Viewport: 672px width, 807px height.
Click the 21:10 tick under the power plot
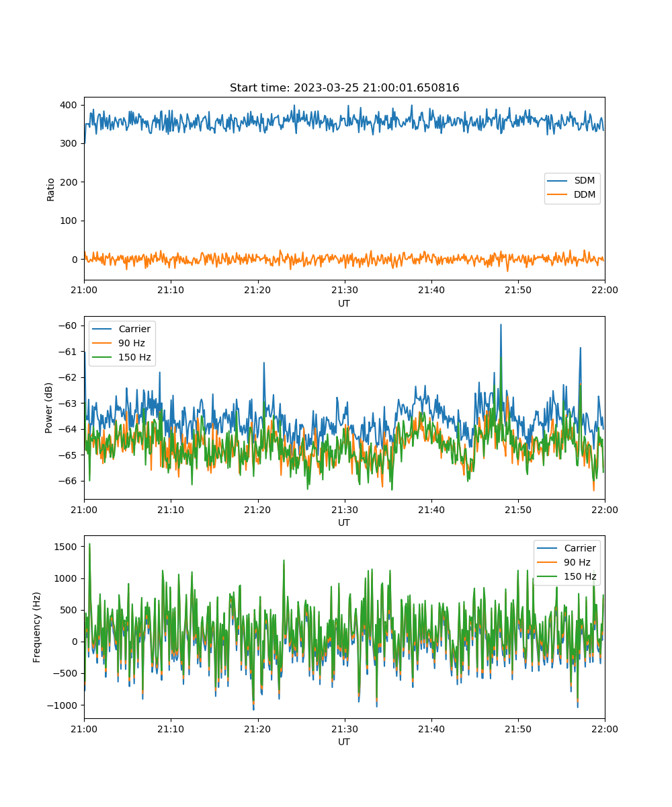171,509
